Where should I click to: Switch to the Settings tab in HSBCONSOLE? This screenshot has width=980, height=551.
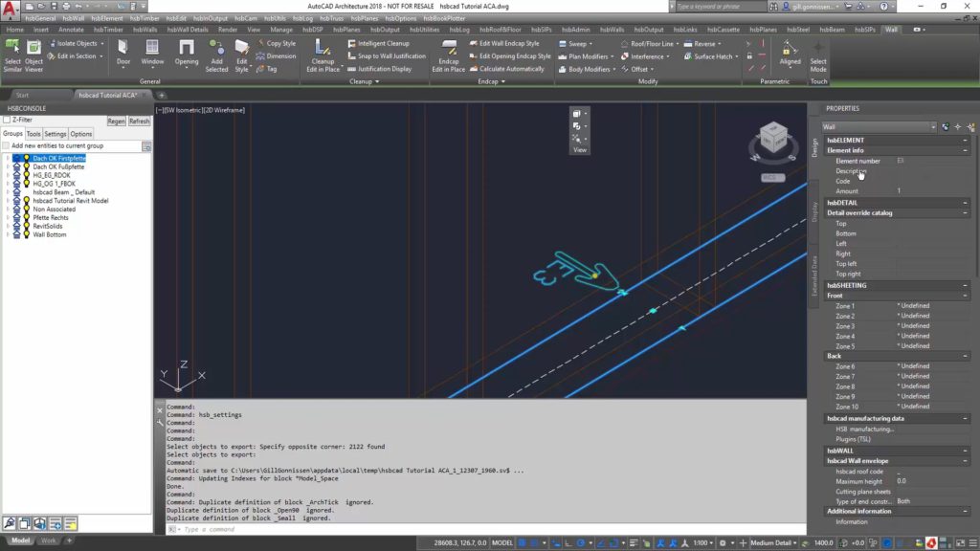[55, 134]
